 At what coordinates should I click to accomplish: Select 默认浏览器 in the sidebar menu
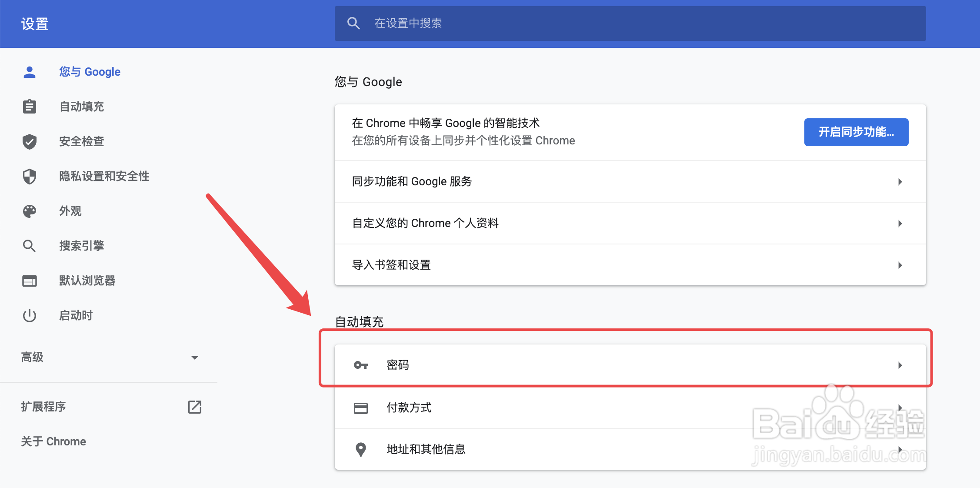[x=87, y=281]
